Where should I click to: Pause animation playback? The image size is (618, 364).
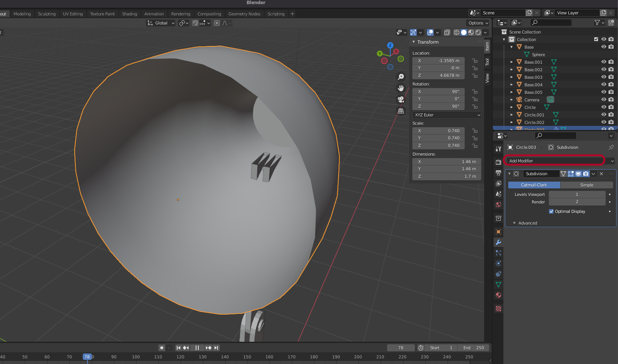pos(197,348)
